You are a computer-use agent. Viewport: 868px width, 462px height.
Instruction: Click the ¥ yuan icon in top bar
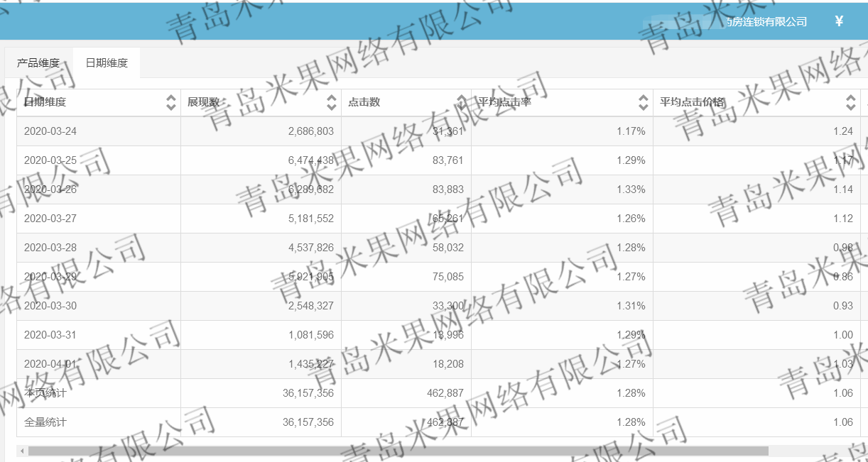(839, 21)
